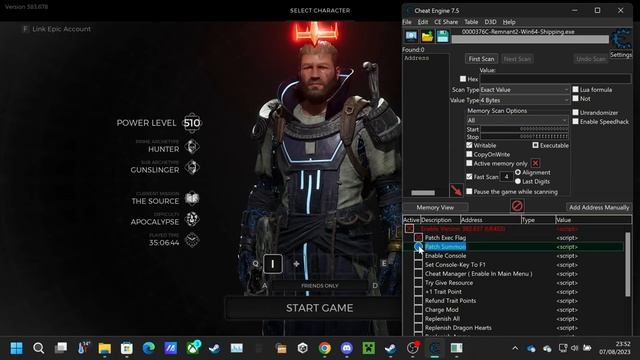Click the save floppy disk icon

[x=442, y=36]
